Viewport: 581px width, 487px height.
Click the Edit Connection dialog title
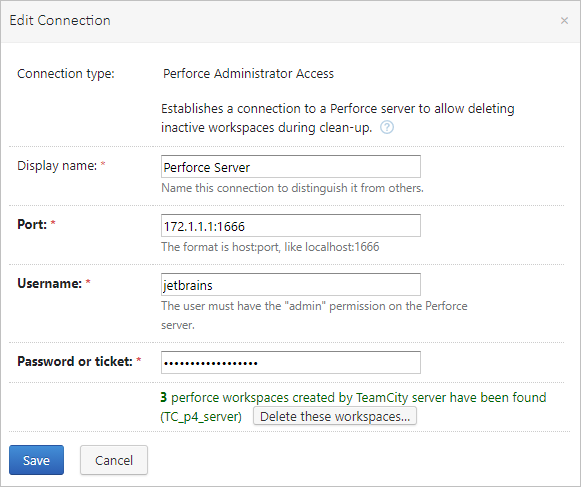coord(60,20)
